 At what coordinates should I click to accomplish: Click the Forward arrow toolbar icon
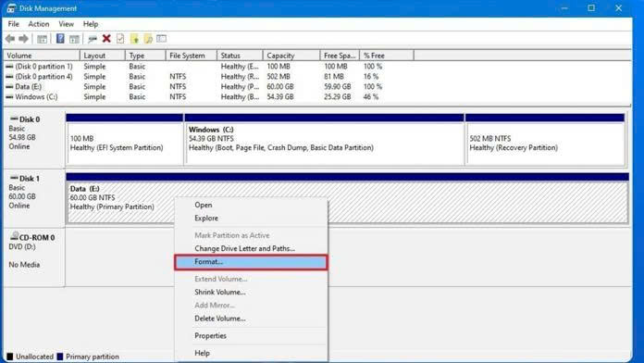[x=24, y=39]
